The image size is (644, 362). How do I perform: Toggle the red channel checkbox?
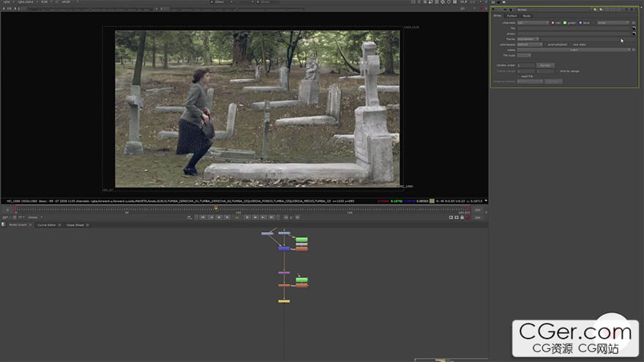553,23
